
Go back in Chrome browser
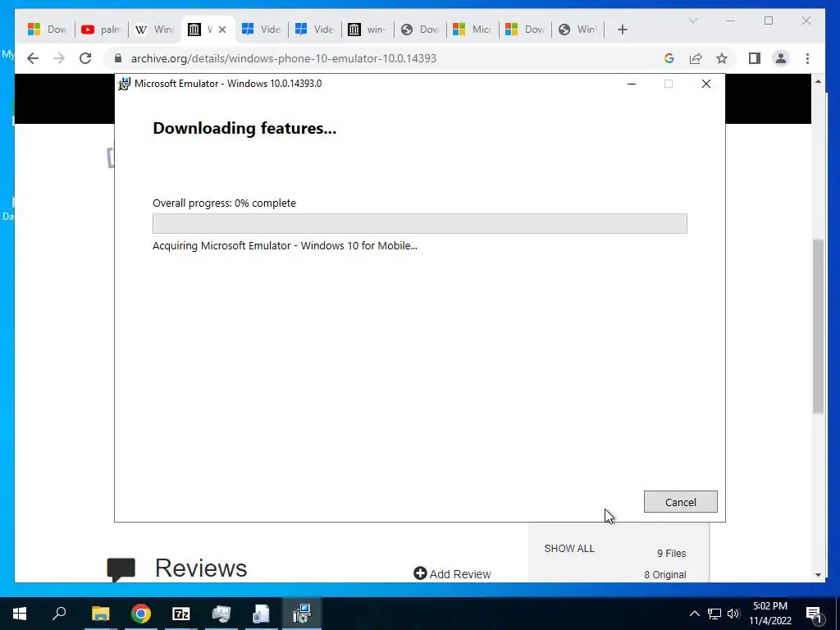[33, 58]
